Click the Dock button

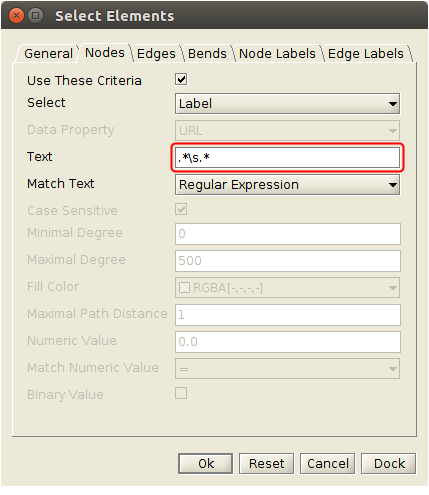click(388, 463)
